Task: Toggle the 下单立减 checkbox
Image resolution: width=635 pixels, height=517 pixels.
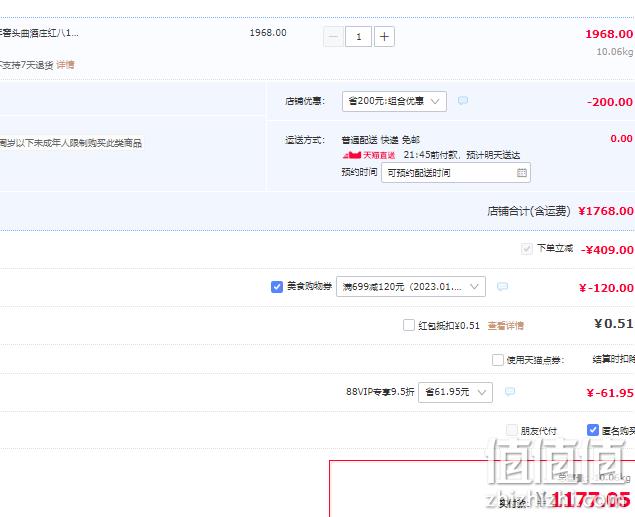Action: click(x=526, y=248)
